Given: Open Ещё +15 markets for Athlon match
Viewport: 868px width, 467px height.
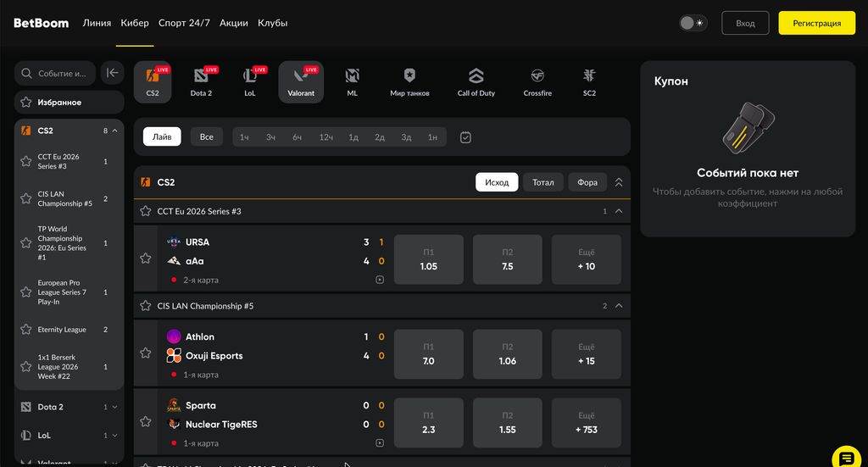Looking at the screenshot, I should pos(587,354).
